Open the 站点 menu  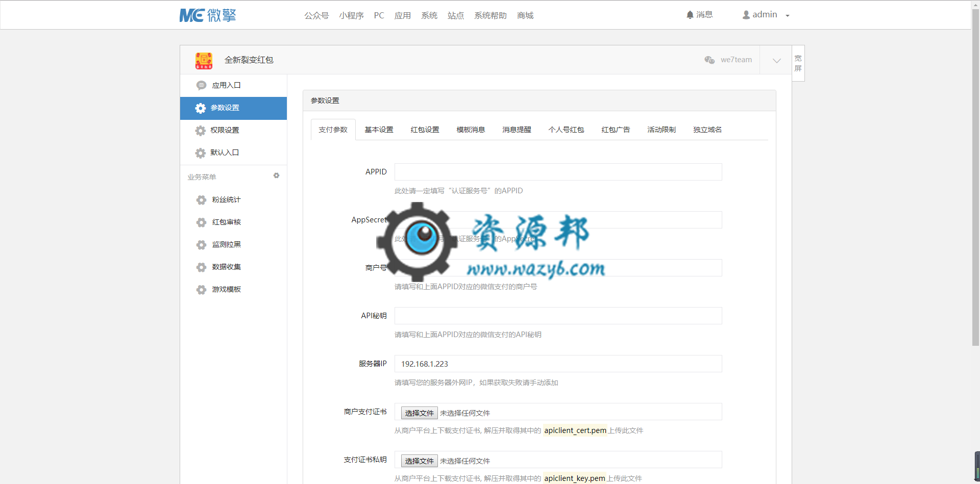point(455,15)
